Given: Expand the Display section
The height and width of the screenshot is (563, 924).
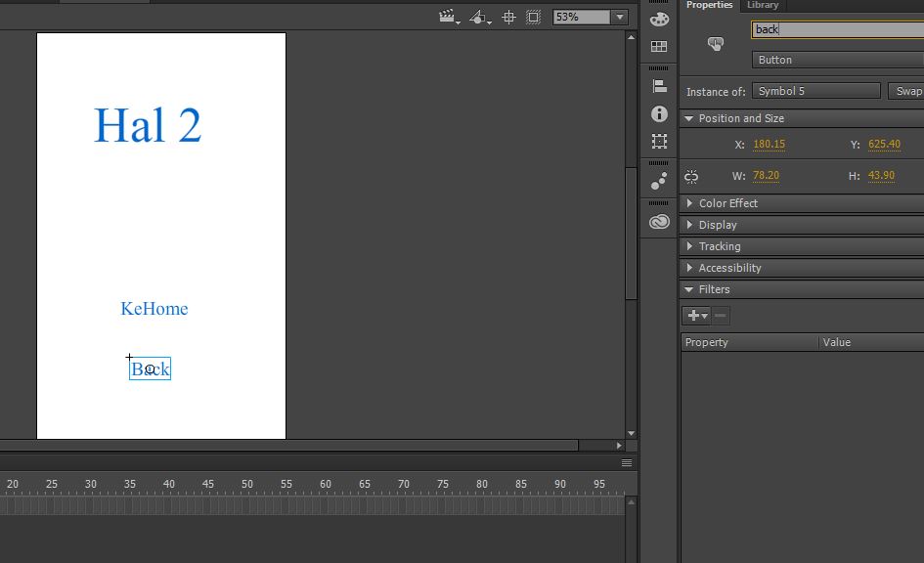Looking at the screenshot, I should [689, 225].
